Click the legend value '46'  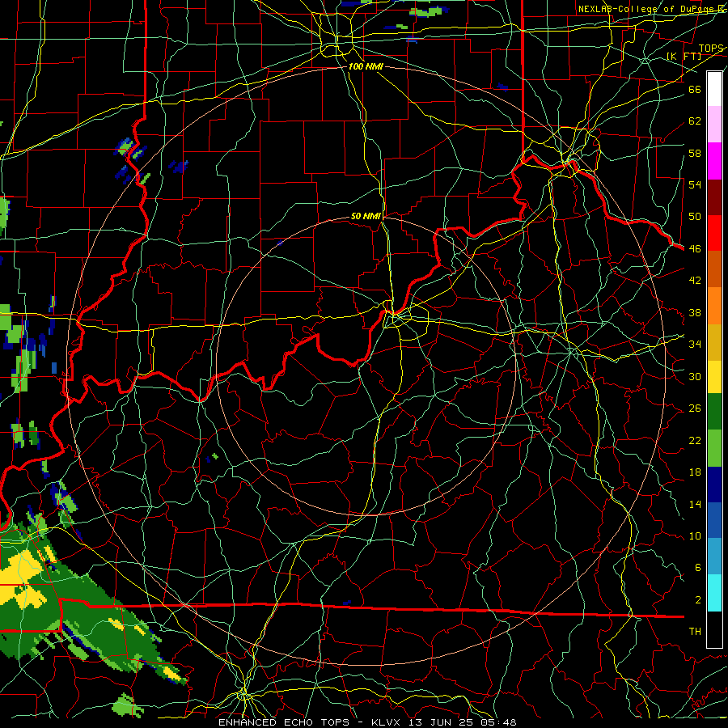(695, 249)
